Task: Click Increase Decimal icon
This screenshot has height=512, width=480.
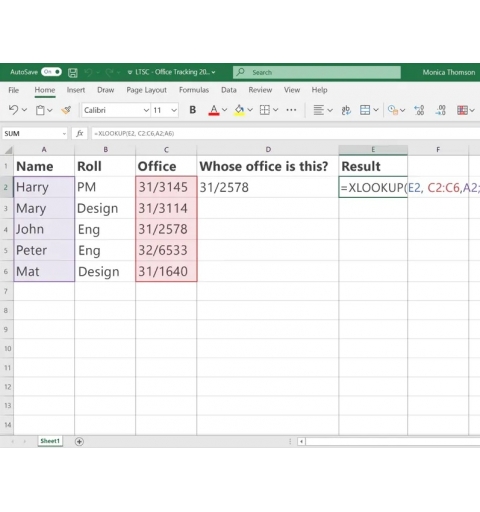Action: click(x=419, y=110)
